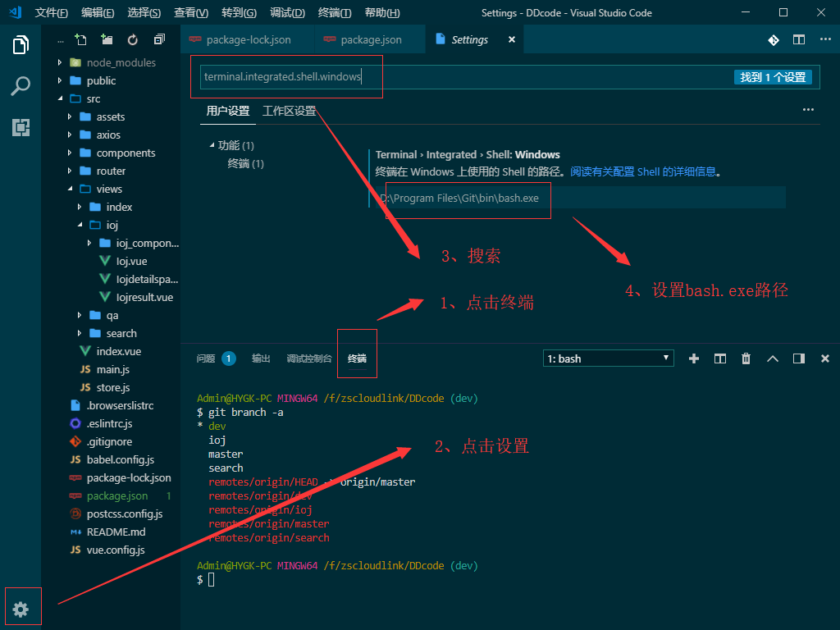Select 终端 (1) in settings table of contents
Screen dimensions: 840x630
(245, 163)
